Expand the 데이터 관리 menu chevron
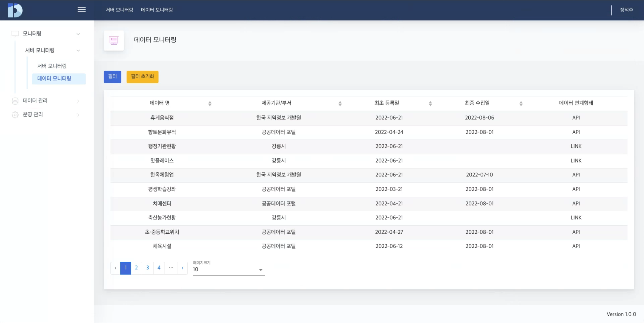This screenshot has height=323, width=644. click(x=78, y=101)
